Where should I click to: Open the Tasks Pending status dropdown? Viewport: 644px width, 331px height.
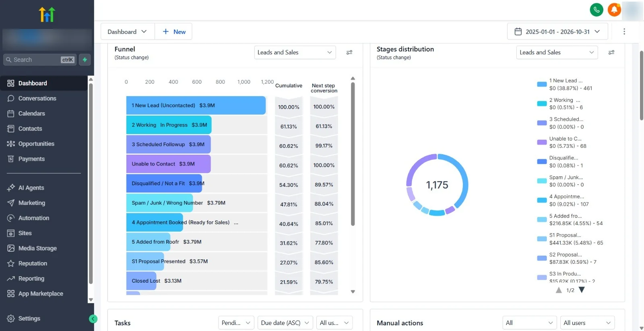(x=236, y=323)
